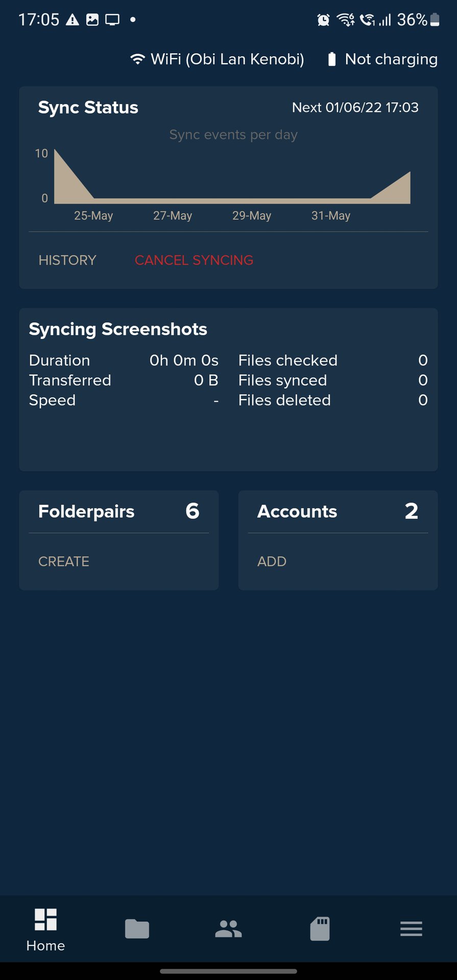457x980 pixels.
Task: Open the hamburger menu icon
Action: [411, 928]
